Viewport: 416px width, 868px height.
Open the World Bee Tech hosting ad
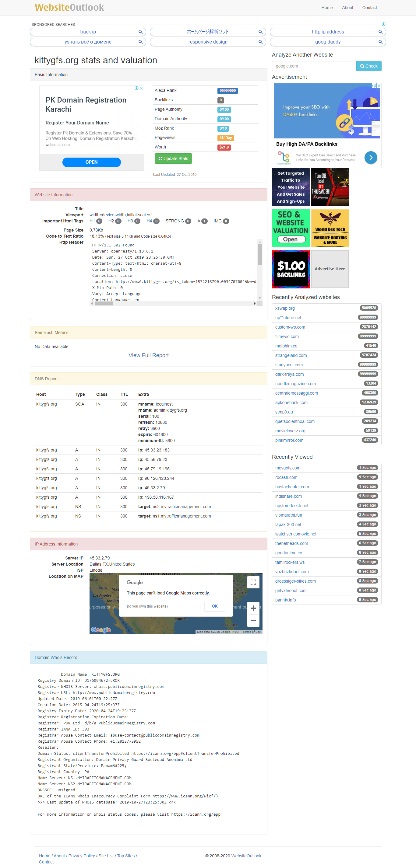(x=330, y=228)
